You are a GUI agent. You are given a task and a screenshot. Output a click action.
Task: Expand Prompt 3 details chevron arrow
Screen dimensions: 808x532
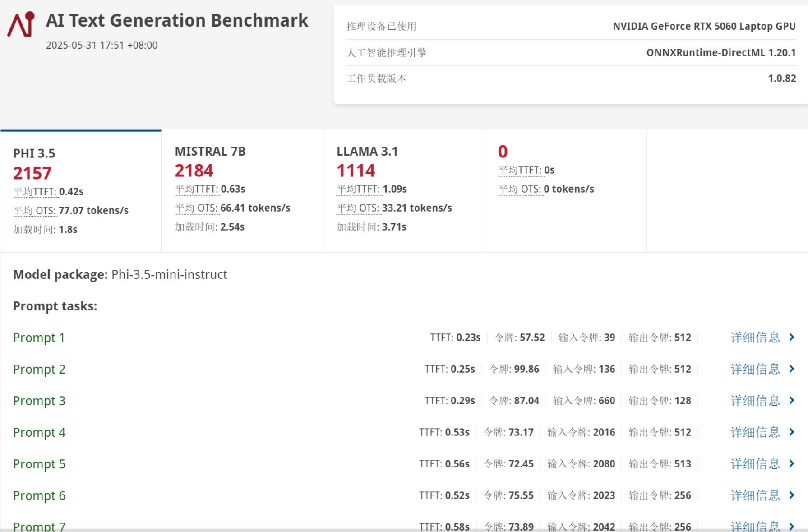(791, 401)
